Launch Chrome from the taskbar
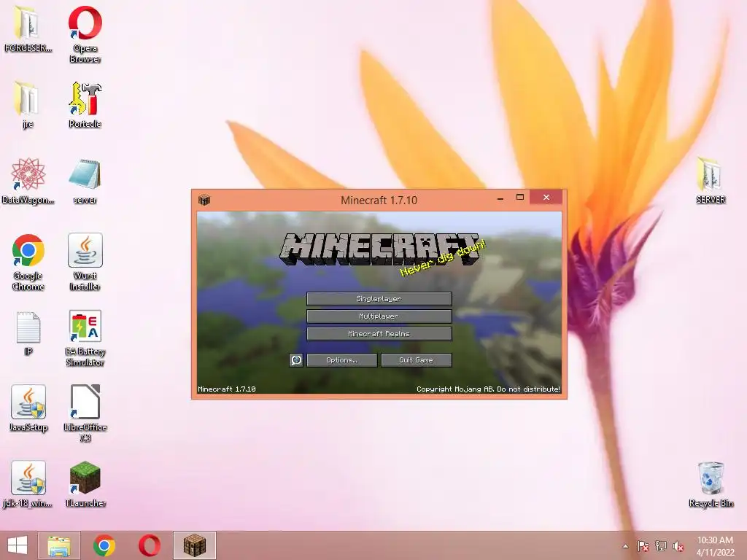Screen dimensions: 747x560 click(x=104, y=545)
